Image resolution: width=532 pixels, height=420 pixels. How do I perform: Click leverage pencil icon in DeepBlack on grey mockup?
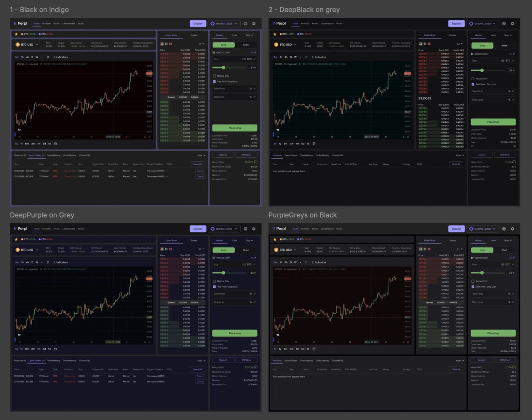pos(514,54)
